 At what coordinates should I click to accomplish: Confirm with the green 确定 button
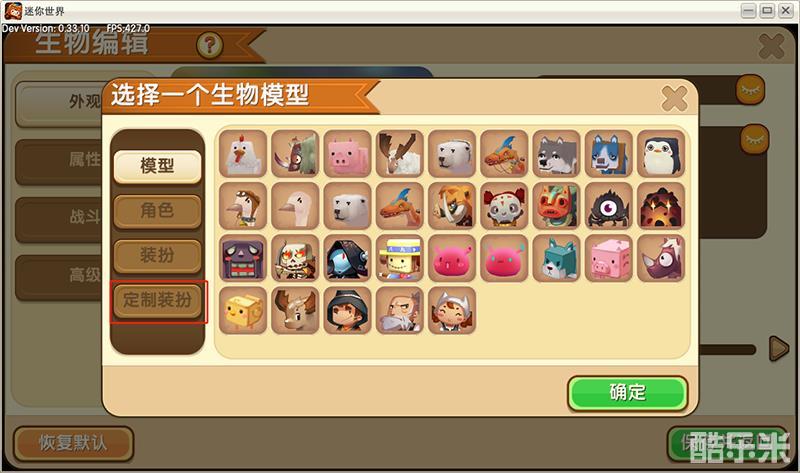click(628, 393)
